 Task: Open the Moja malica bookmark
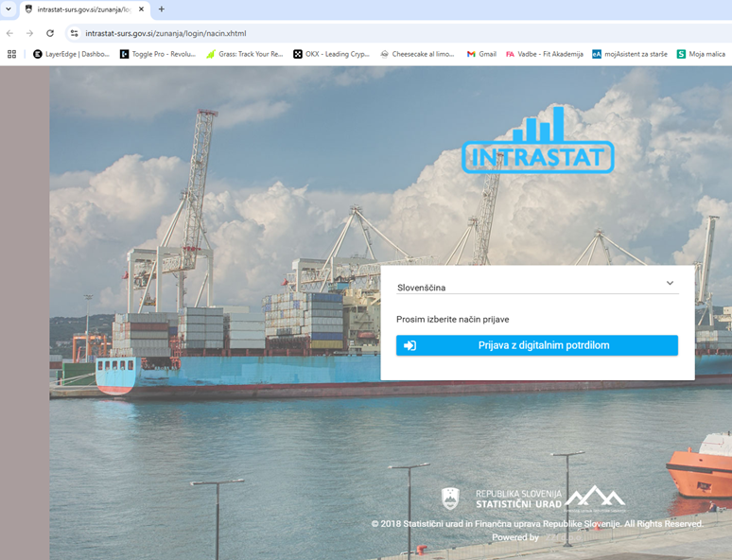[x=701, y=54]
